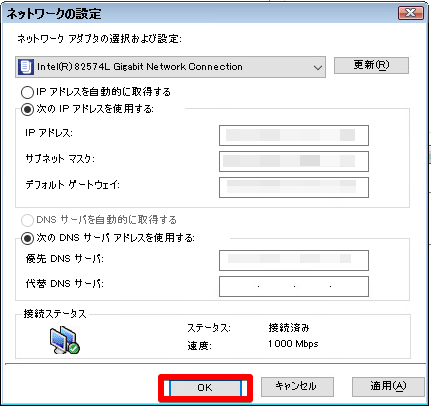Select IP アドレスを自動的に取得する radio button
431x406 pixels.
27,92
